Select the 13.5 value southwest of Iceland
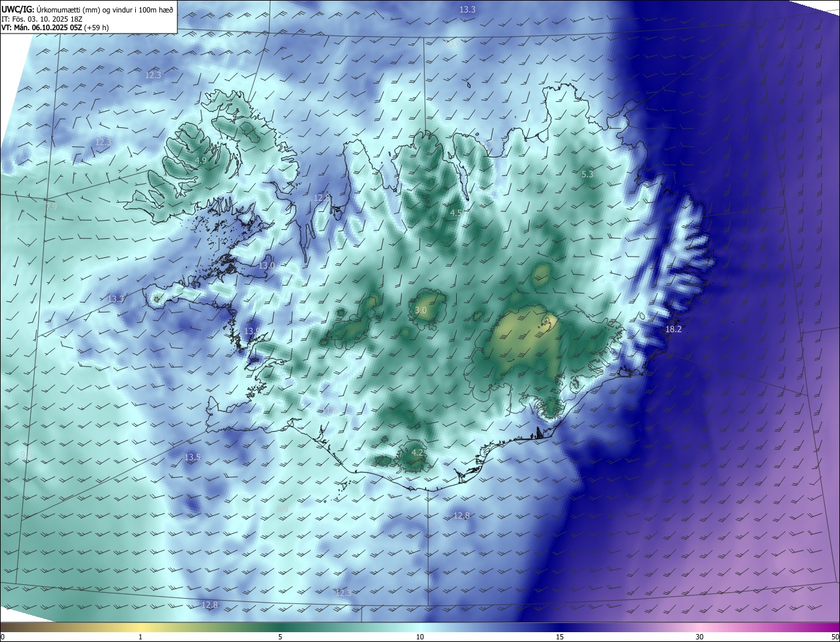 tap(192, 457)
